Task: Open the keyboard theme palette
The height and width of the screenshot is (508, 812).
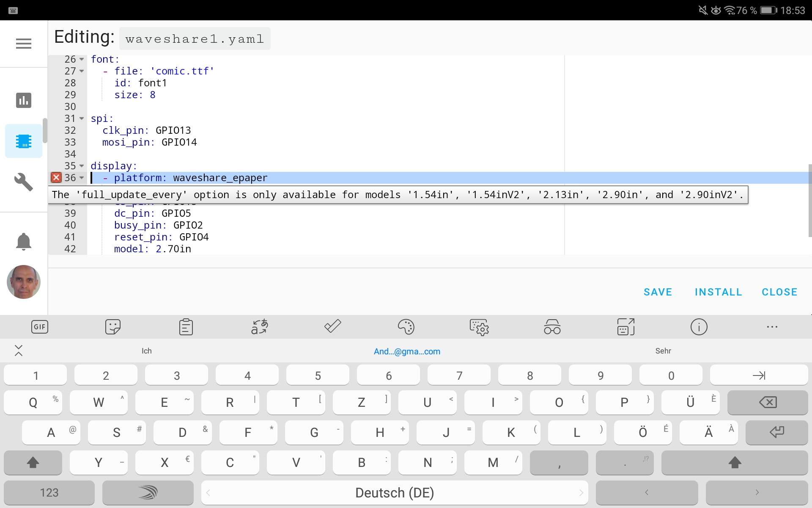Action: coord(406,326)
